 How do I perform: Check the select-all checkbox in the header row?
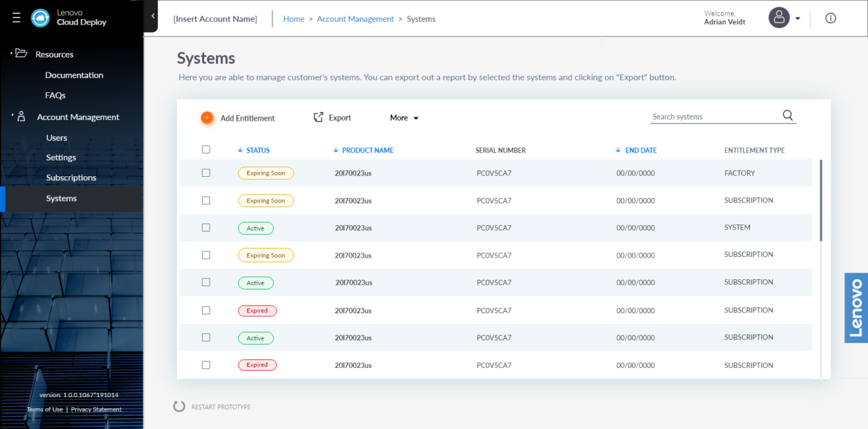coord(206,149)
